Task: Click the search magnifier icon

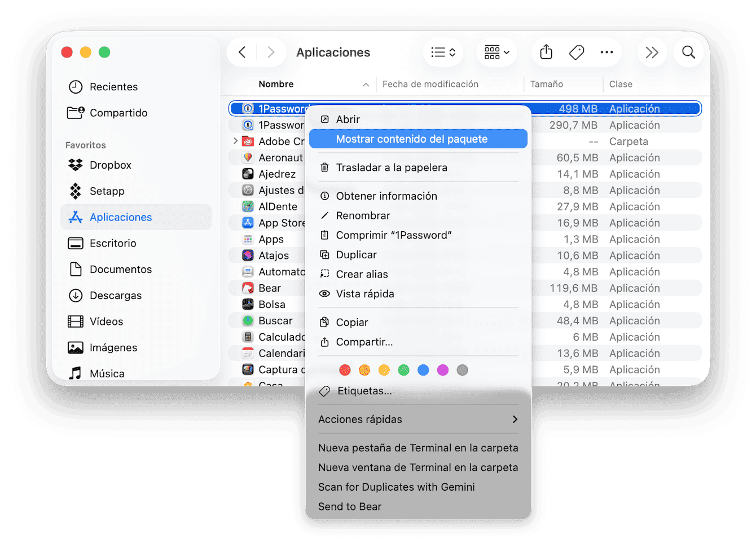Action: point(688,52)
